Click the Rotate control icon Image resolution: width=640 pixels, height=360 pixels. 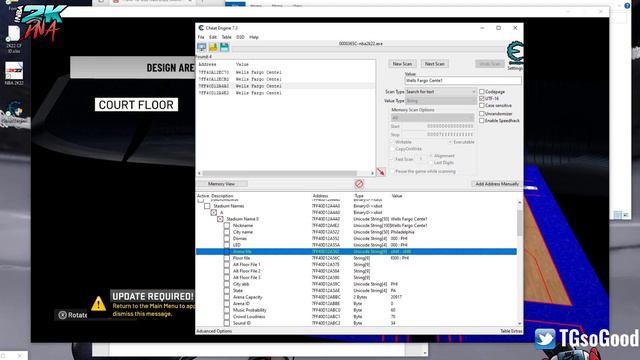pos(62,315)
